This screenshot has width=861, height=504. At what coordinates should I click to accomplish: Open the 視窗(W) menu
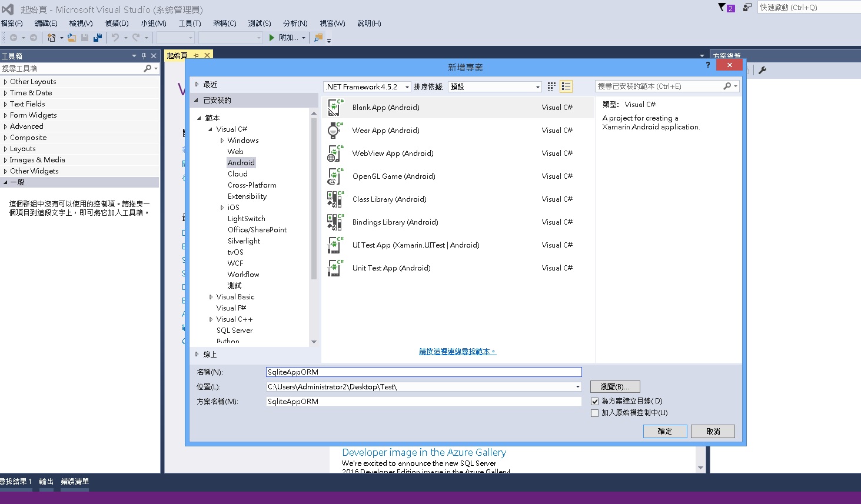(x=333, y=24)
